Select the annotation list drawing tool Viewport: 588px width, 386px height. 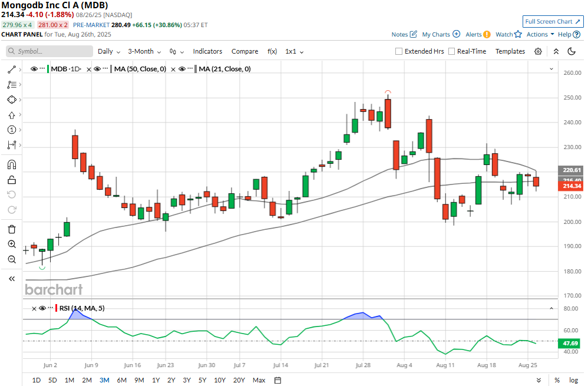(12, 85)
